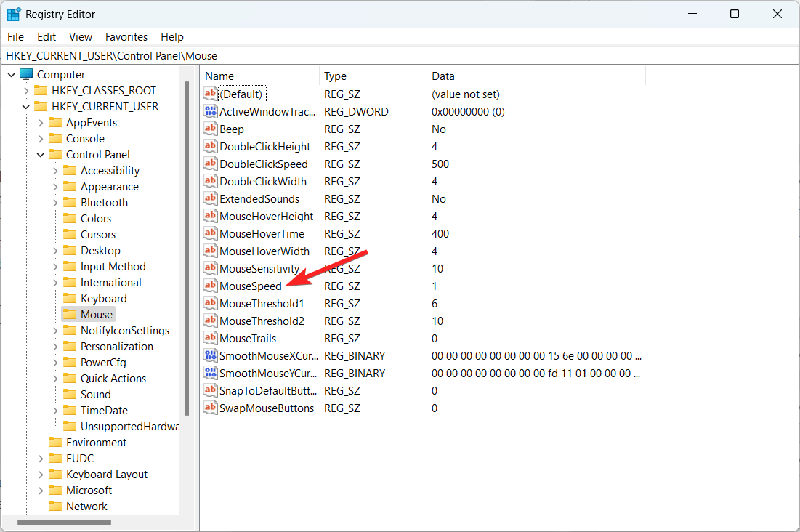The height and width of the screenshot is (532, 800).
Task: Click the MouseHoverWidth value icon
Action: click(x=210, y=251)
